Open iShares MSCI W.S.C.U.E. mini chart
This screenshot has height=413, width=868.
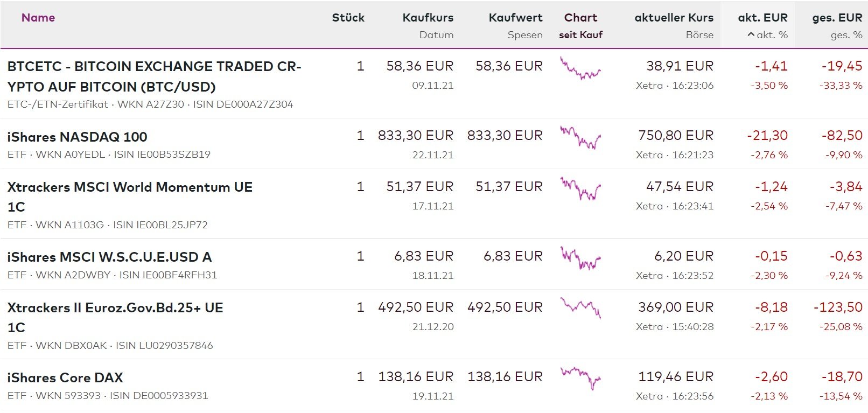(580, 258)
